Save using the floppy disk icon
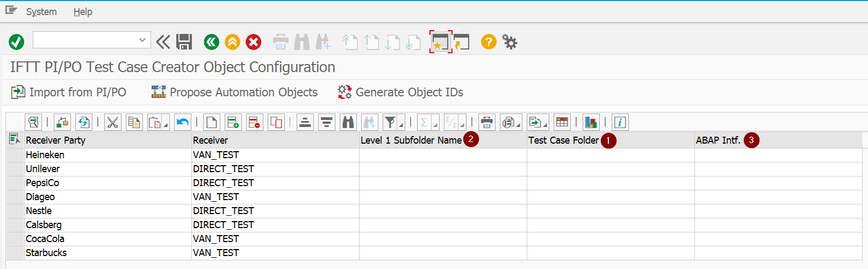This screenshot has height=269, width=868. [184, 41]
